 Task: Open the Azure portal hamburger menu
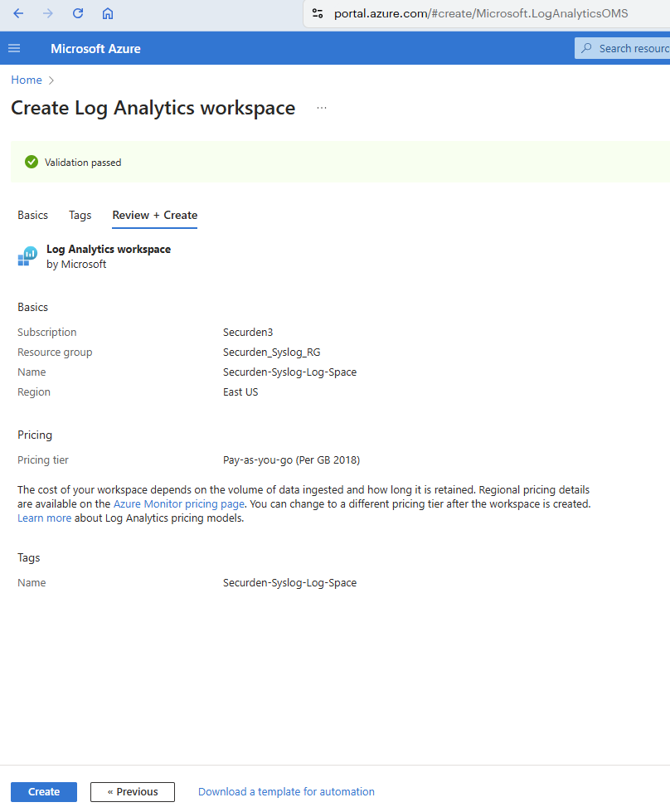pos(14,48)
